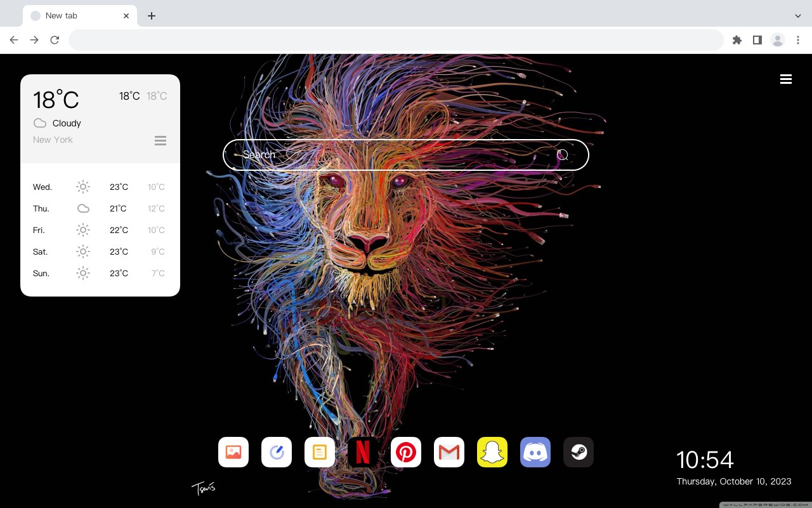This screenshot has height=508, width=812.
Task: Close the "New tab" tab
Action: (126, 16)
